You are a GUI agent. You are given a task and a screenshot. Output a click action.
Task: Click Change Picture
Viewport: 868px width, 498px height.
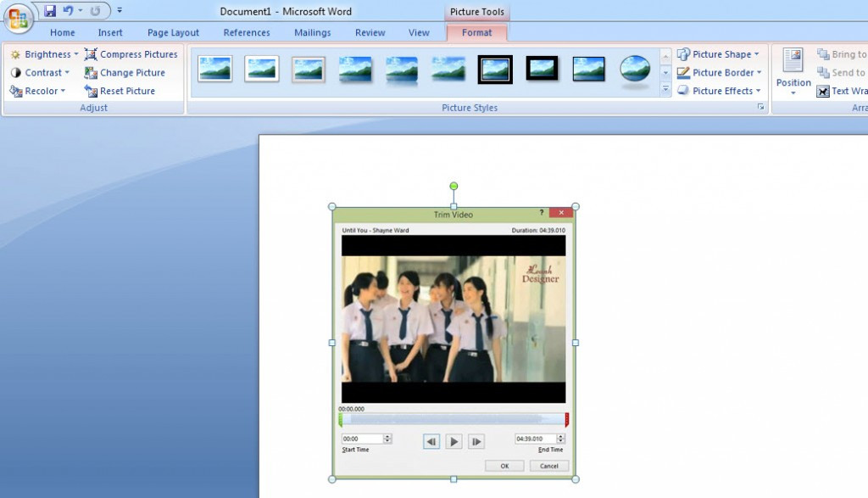pos(125,73)
